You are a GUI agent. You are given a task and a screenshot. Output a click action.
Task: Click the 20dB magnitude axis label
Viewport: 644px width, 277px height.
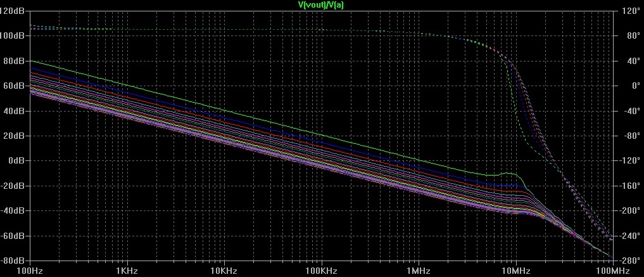coord(15,136)
